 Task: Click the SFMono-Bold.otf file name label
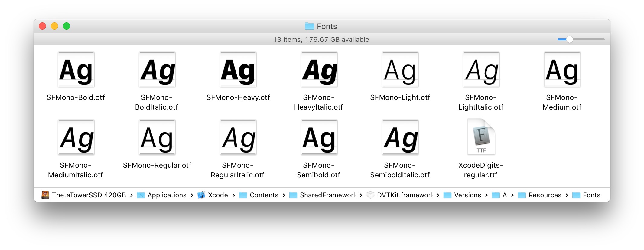(76, 97)
